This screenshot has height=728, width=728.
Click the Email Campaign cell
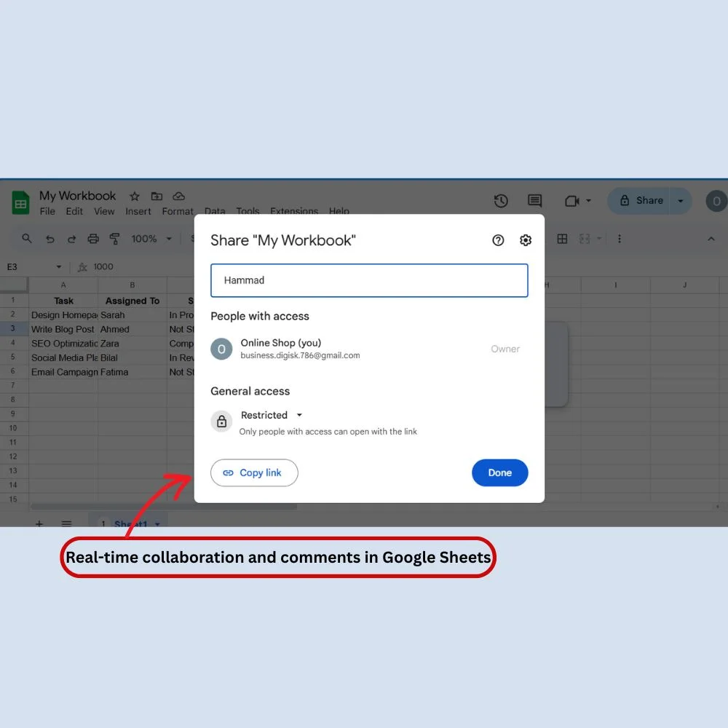tap(63, 372)
